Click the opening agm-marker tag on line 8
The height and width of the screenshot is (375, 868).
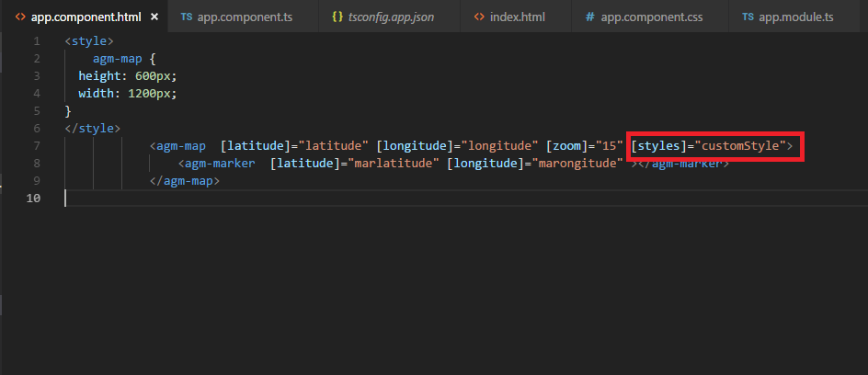coord(216,164)
